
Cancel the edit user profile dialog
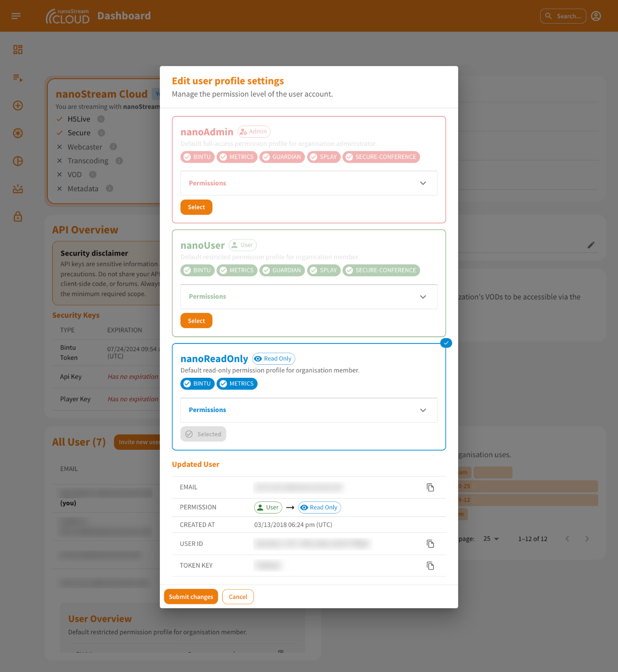[238, 597]
